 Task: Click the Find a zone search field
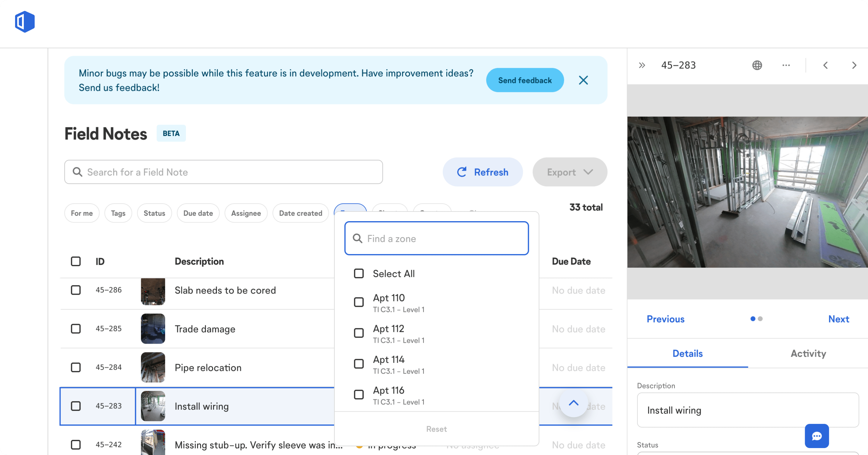pos(437,238)
